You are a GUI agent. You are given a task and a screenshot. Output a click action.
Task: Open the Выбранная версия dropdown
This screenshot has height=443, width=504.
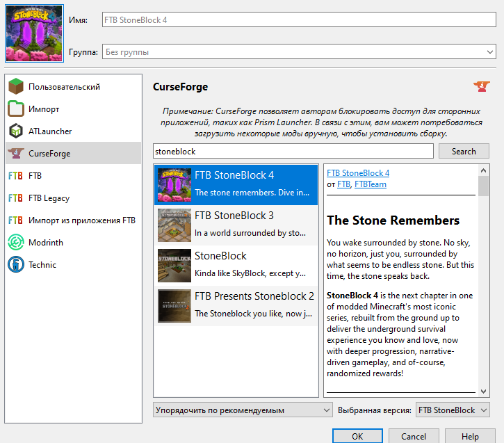453,410
